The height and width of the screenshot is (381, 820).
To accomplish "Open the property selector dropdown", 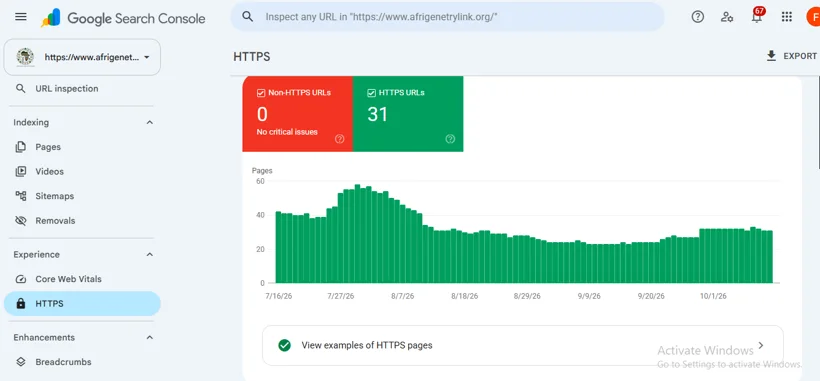I will (x=82, y=57).
